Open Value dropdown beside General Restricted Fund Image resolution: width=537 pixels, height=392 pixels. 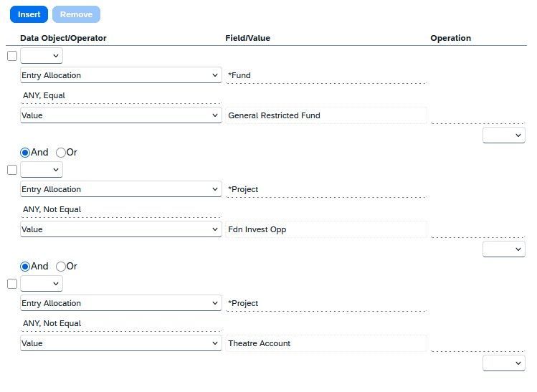coord(121,115)
